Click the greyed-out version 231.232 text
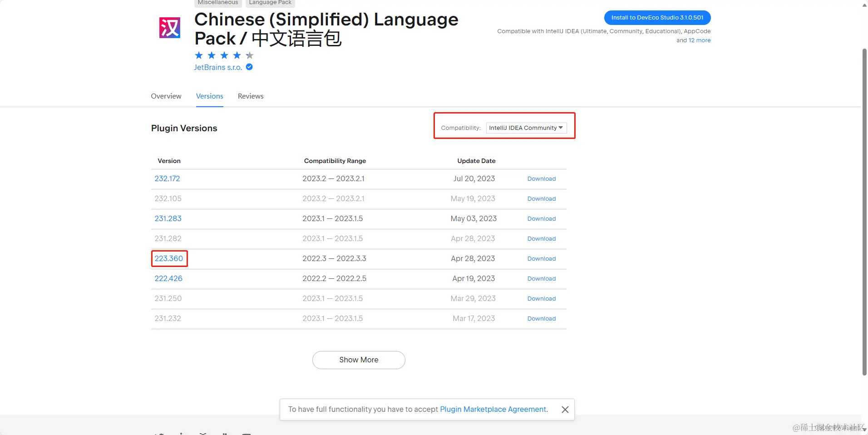 click(168, 319)
